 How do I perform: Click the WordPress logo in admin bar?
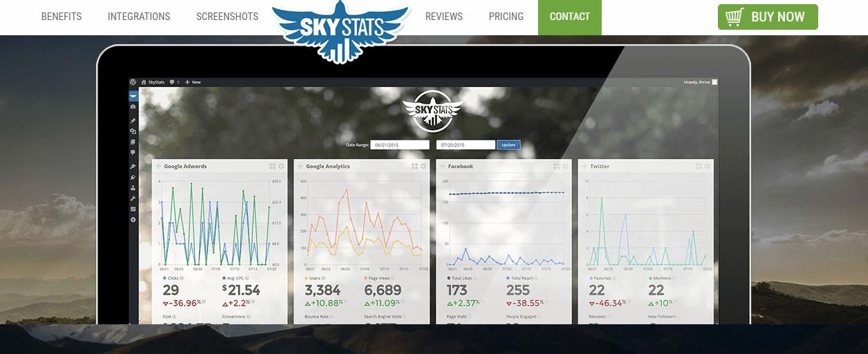(133, 82)
